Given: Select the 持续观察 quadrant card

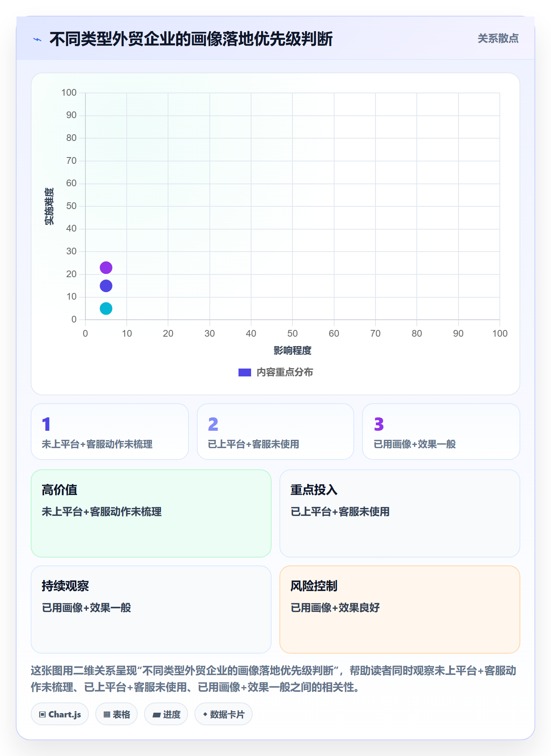Looking at the screenshot, I should tap(151, 610).
